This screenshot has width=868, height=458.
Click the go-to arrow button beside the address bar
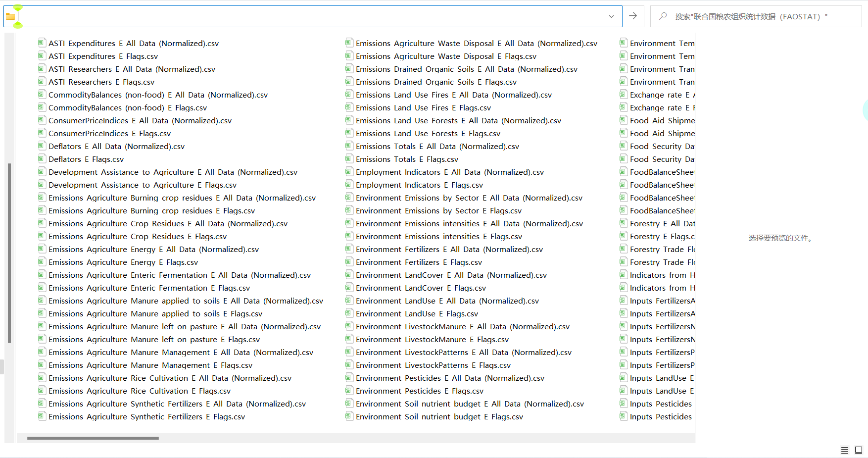pos(633,16)
